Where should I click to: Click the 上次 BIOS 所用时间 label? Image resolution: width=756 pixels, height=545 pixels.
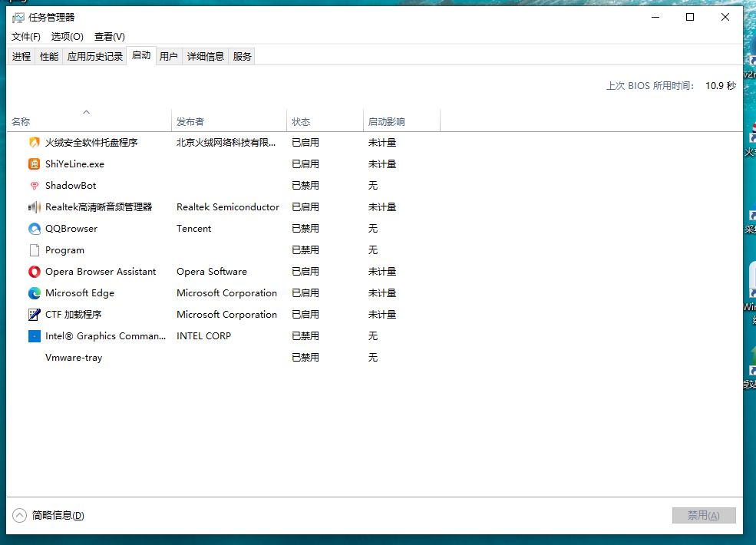649,86
